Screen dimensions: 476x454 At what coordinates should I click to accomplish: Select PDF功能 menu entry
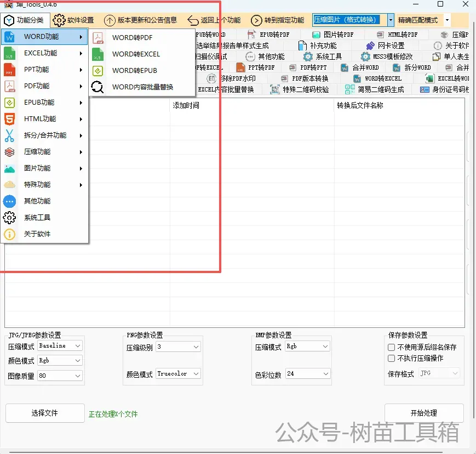(x=44, y=86)
